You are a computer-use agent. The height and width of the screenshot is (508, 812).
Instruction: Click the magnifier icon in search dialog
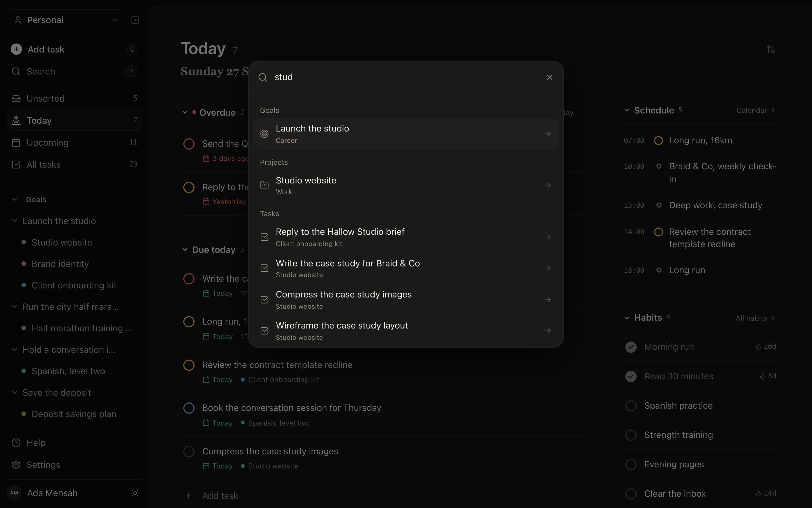click(263, 77)
